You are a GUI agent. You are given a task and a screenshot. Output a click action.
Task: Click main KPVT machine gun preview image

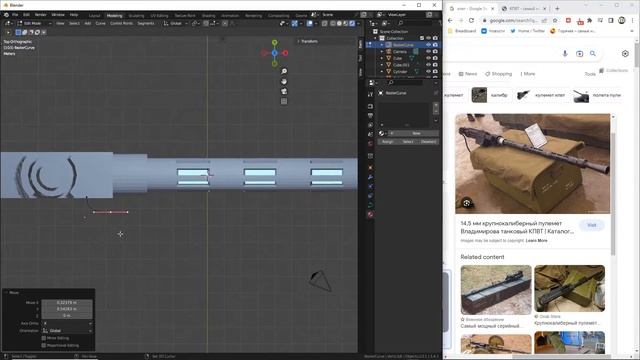(x=533, y=164)
